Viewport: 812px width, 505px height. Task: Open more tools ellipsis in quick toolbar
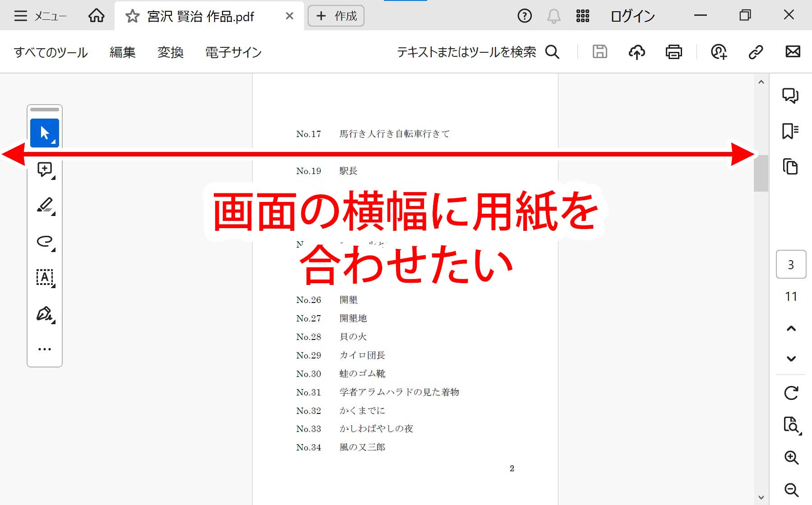(x=45, y=349)
